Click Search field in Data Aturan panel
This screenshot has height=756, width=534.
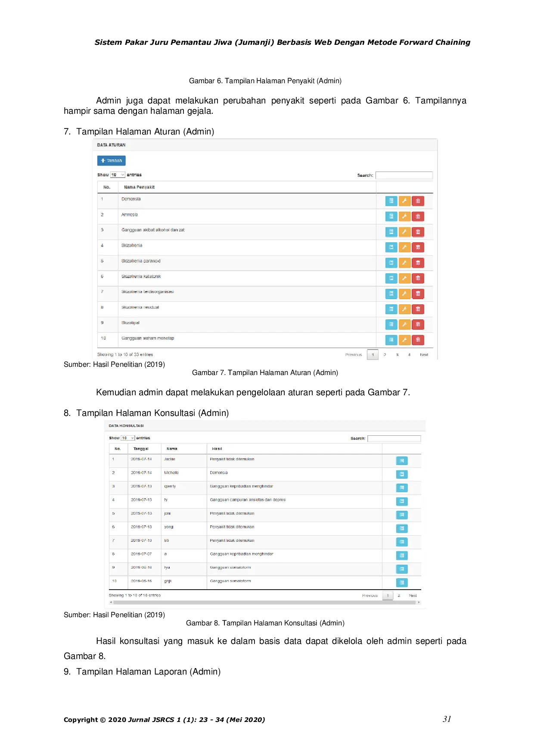tap(404, 175)
